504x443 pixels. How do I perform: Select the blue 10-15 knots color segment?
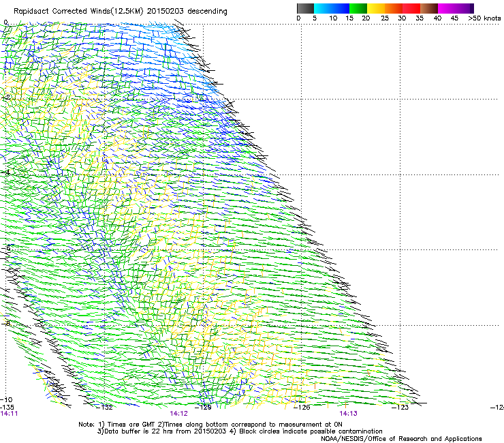pos(341,8)
